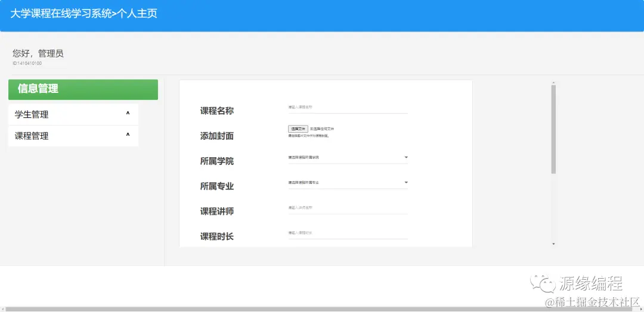This screenshot has height=312, width=644.
Task: Click the 课程时长 label
Action: tap(217, 236)
